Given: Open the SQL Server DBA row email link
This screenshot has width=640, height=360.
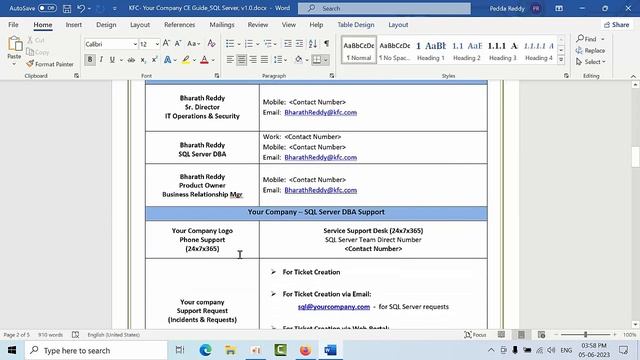Looking at the screenshot, I should [x=320, y=157].
